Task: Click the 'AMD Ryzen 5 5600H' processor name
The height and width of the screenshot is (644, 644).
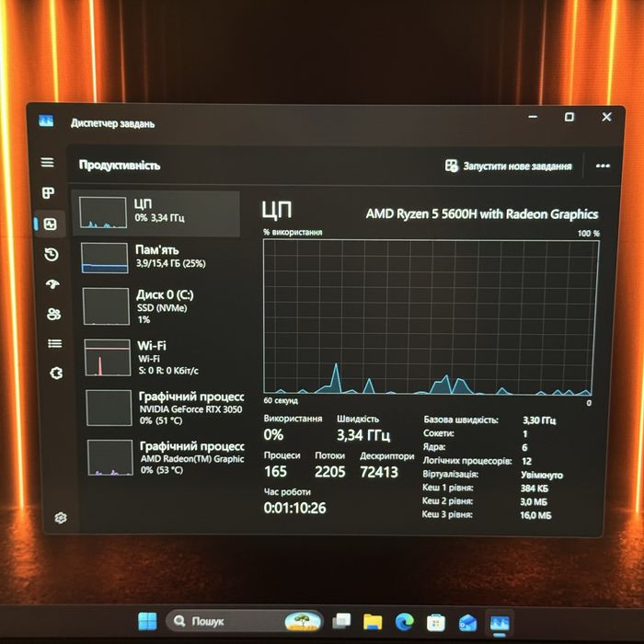Action: pyautogui.click(x=482, y=214)
